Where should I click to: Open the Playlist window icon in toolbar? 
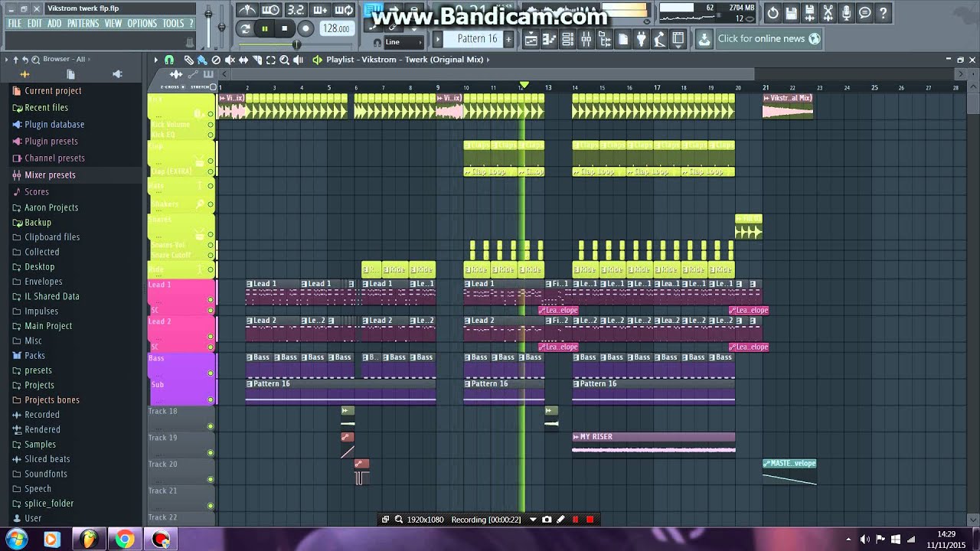tap(531, 39)
